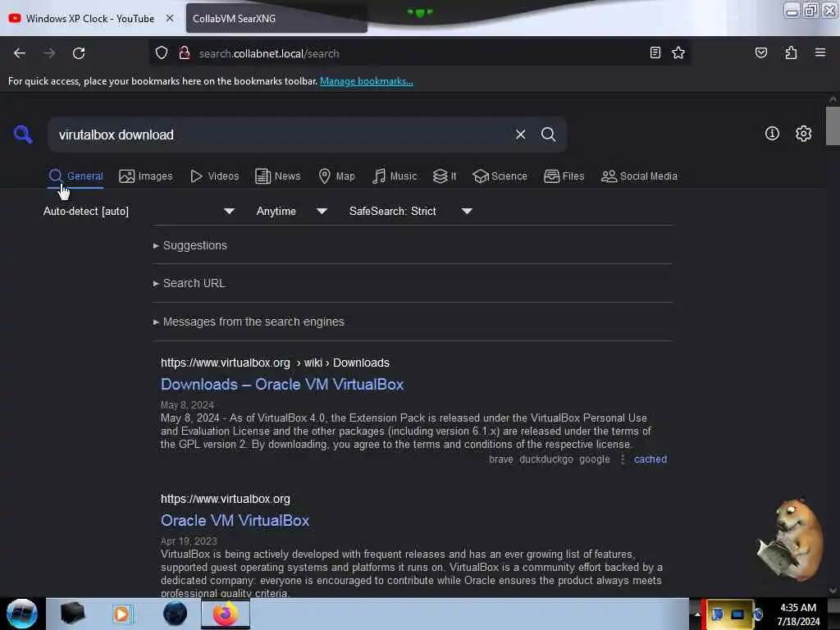The width and height of the screenshot is (840, 630).
Task: Click the second result's virtualbox.org URL
Action: [x=226, y=499]
